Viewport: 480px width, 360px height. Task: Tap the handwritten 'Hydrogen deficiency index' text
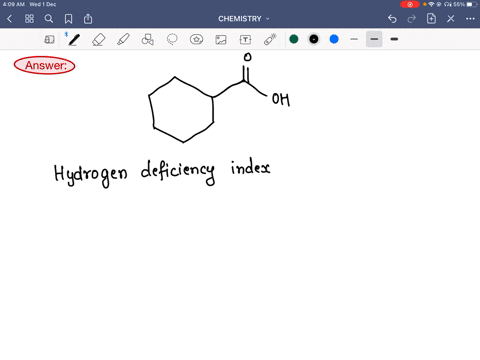coord(162,172)
